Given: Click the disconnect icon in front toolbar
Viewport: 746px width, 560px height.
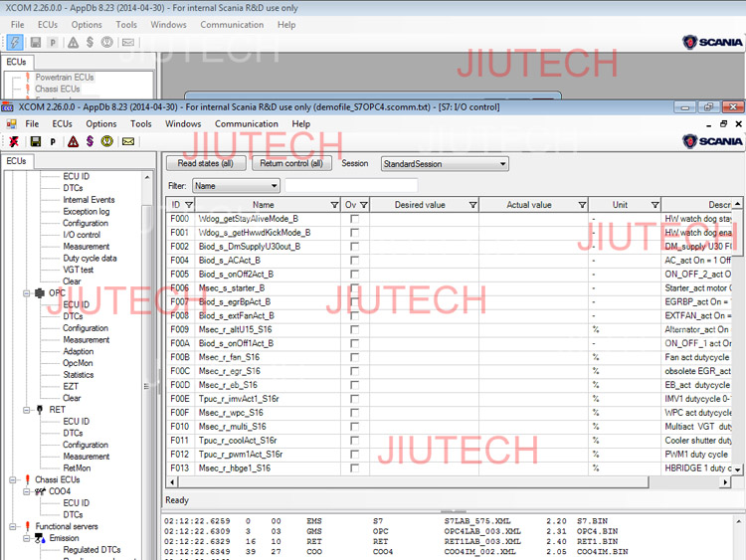Looking at the screenshot, I should (x=14, y=141).
